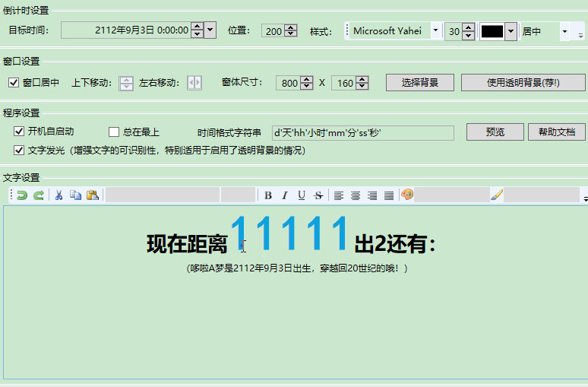588x387 pixels.
Task: Decrease the window width 800
Action: click(307, 87)
